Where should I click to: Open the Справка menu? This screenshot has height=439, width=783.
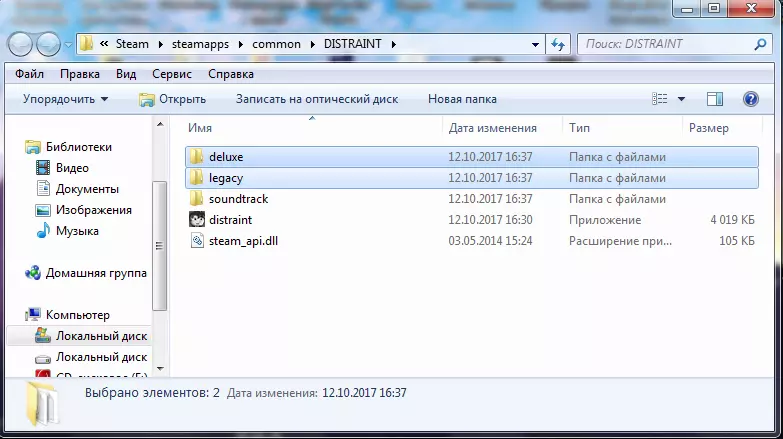pyautogui.click(x=231, y=74)
